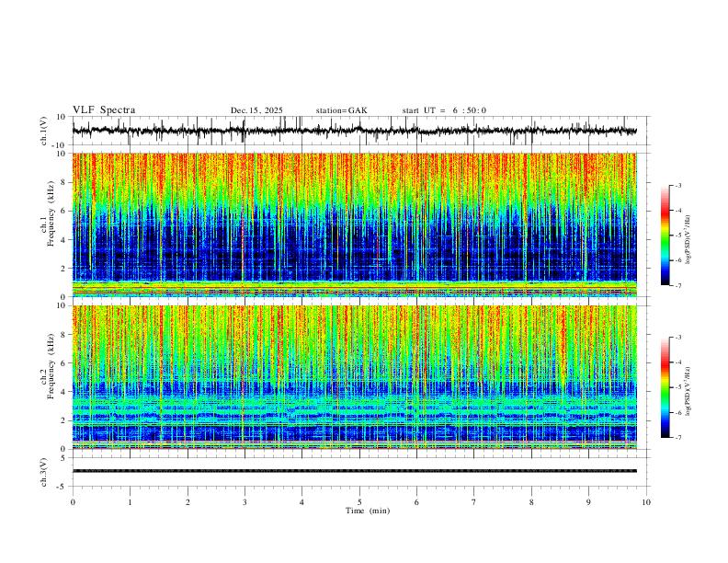Image resolution: width=728 pixels, height=563 pixels.
Task: Click the time axis tick label '10'
Action: pyautogui.click(x=646, y=502)
